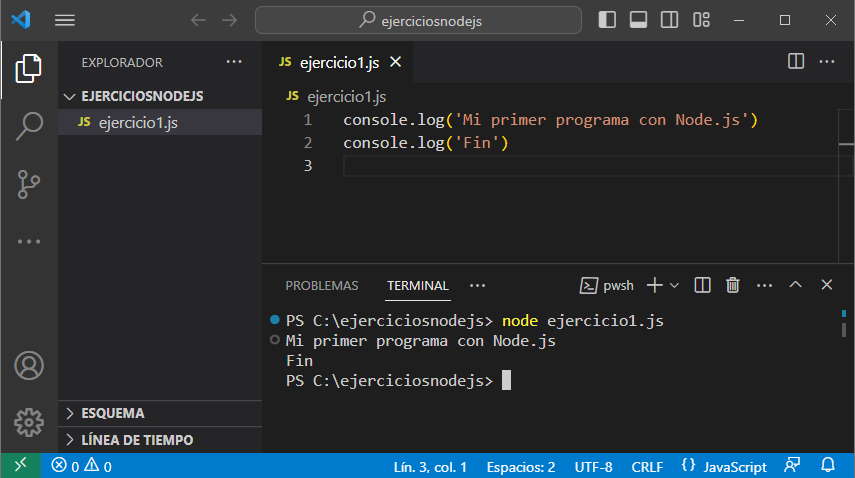
Task: Place cursor on editor line 1 code
Action: 550,120
